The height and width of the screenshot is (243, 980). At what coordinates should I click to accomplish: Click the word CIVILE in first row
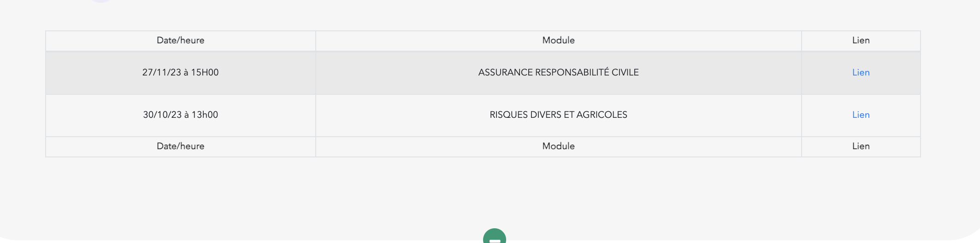click(625, 73)
